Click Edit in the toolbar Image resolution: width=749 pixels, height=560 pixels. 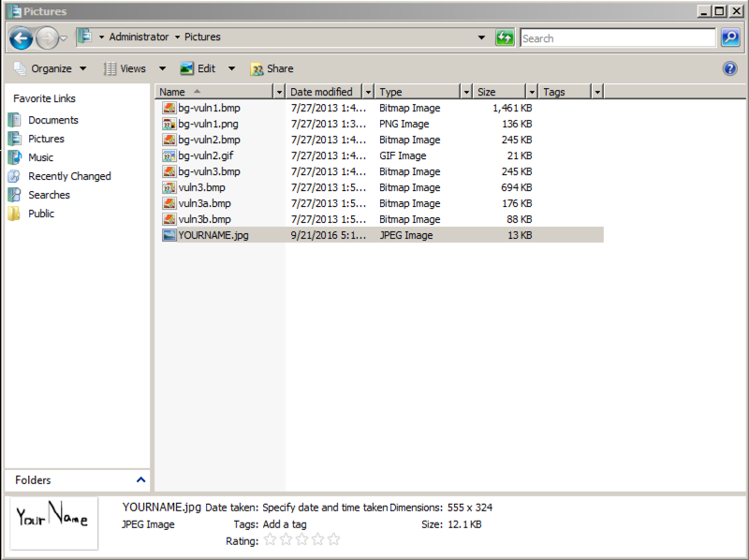pos(198,68)
